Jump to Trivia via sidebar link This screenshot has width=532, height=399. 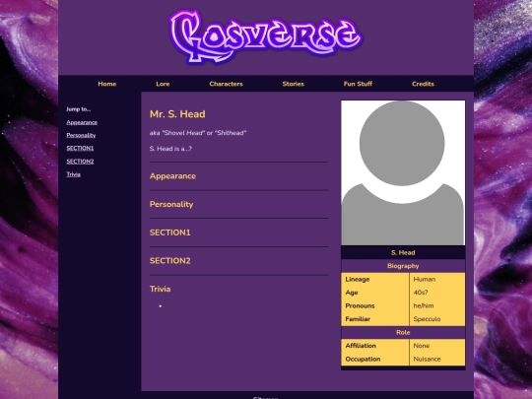73,174
